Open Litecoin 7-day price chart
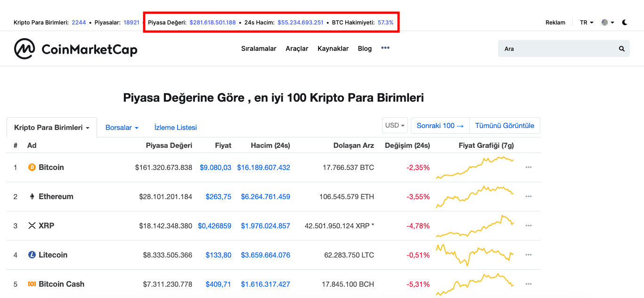This screenshot has width=644, height=298. 475,255
